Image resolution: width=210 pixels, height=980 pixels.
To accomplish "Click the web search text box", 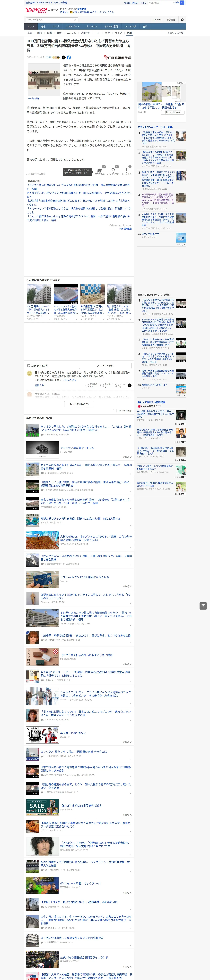I will click(x=160, y=3).
